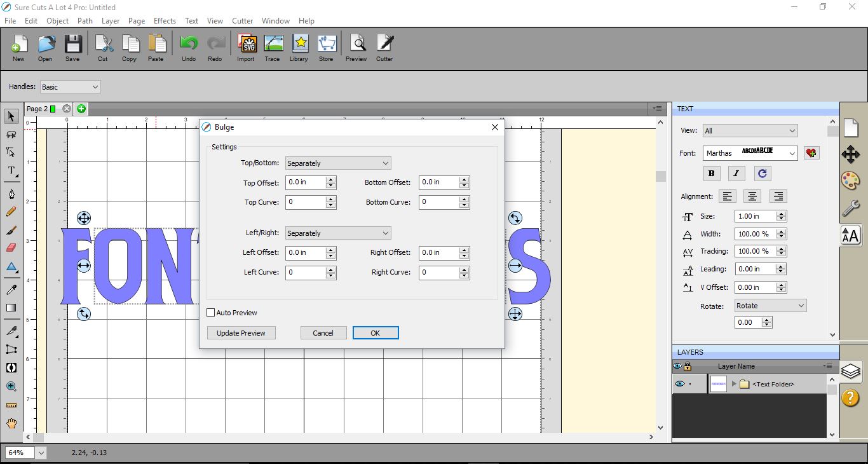Viewport: 868px width, 464px height.
Task: Click the Open file toolbar icon
Action: (45, 48)
